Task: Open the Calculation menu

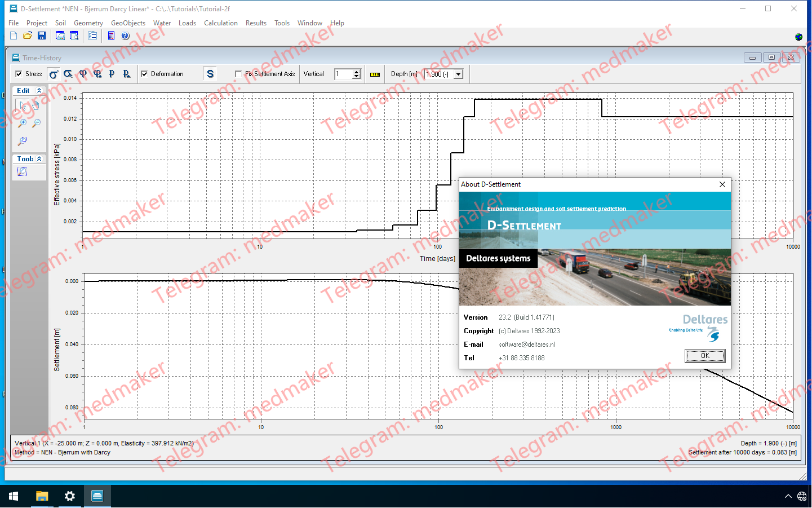Action: point(220,23)
